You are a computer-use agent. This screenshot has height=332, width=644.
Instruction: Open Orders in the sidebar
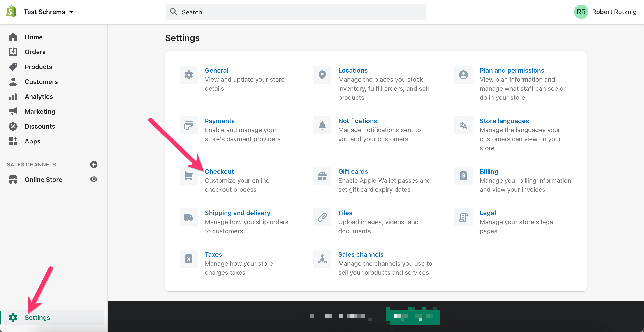point(35,52)
